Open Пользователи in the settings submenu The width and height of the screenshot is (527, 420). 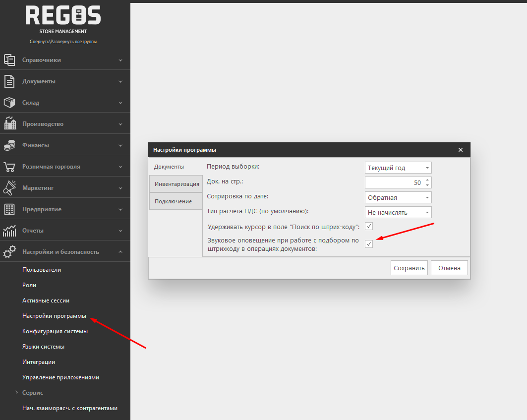[42, 270]
